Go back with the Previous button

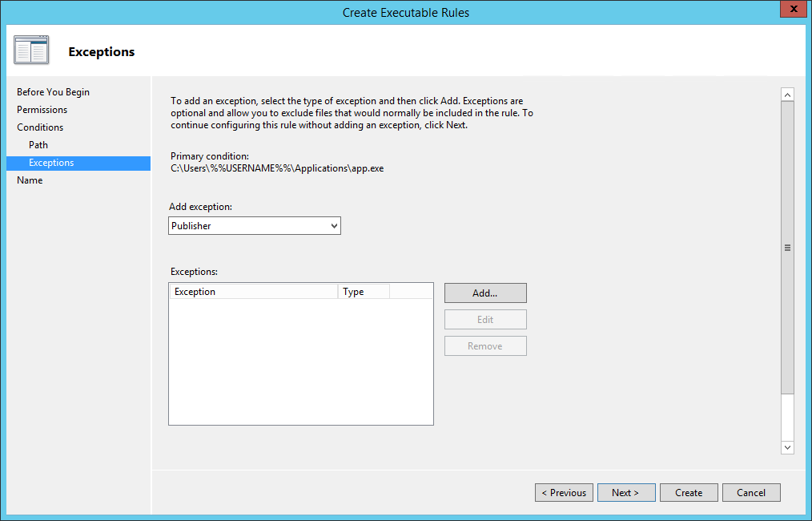tap(564, 492)
